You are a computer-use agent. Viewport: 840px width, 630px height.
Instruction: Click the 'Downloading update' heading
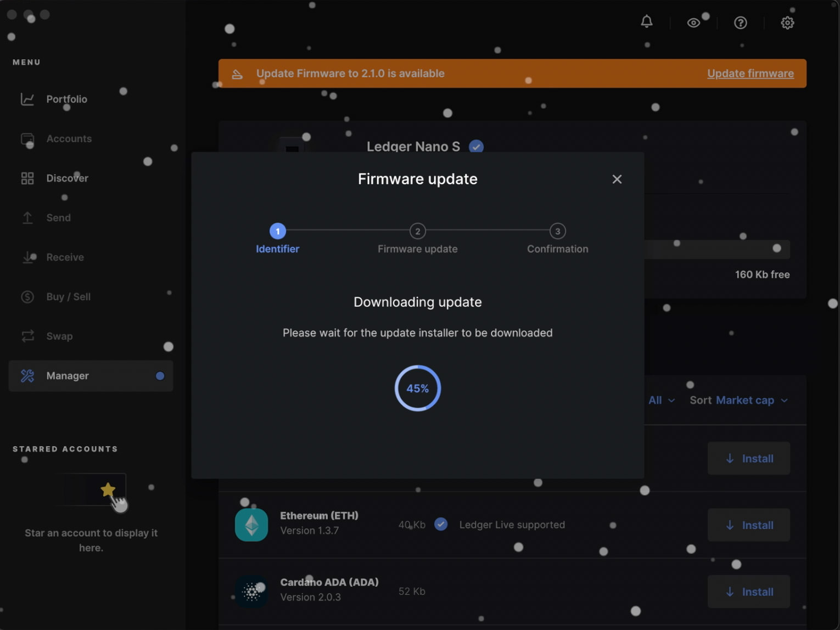[x=418, y=302]
